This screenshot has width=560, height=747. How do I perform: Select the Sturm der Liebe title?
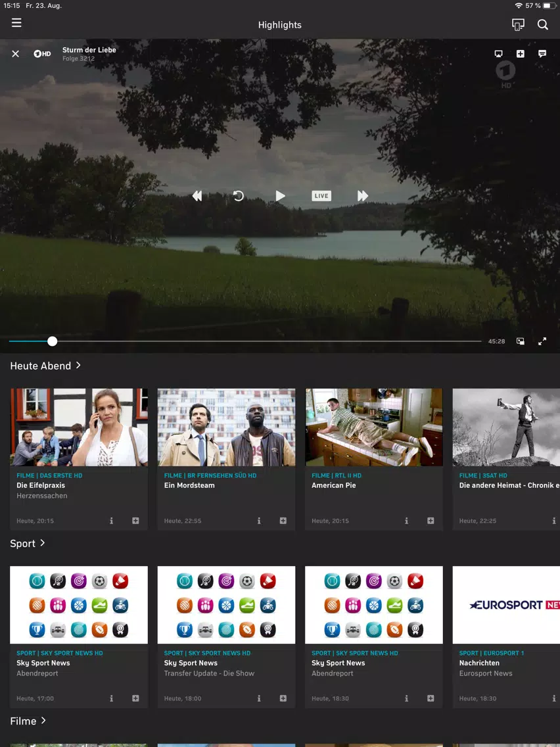pos(89,49)
